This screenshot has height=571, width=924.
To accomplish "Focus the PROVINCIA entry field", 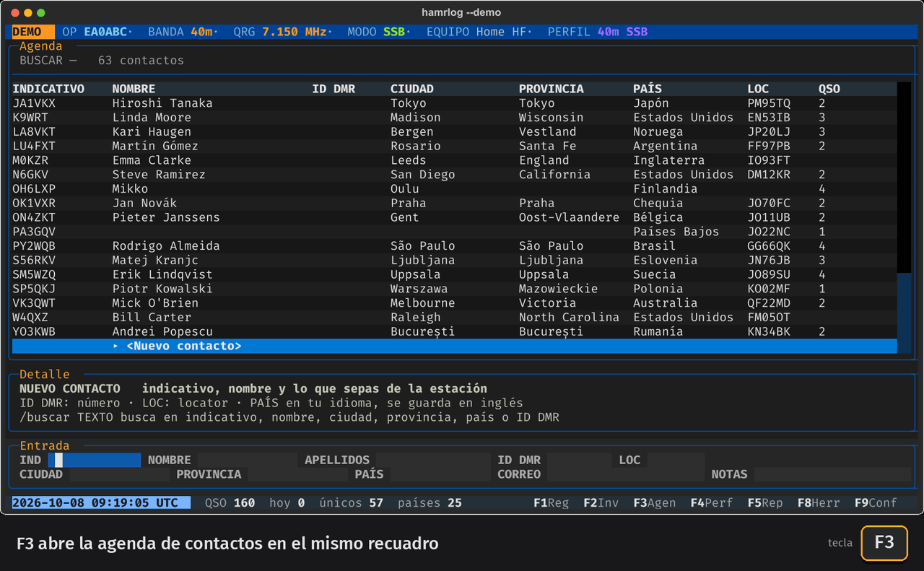I will [297, 474].
